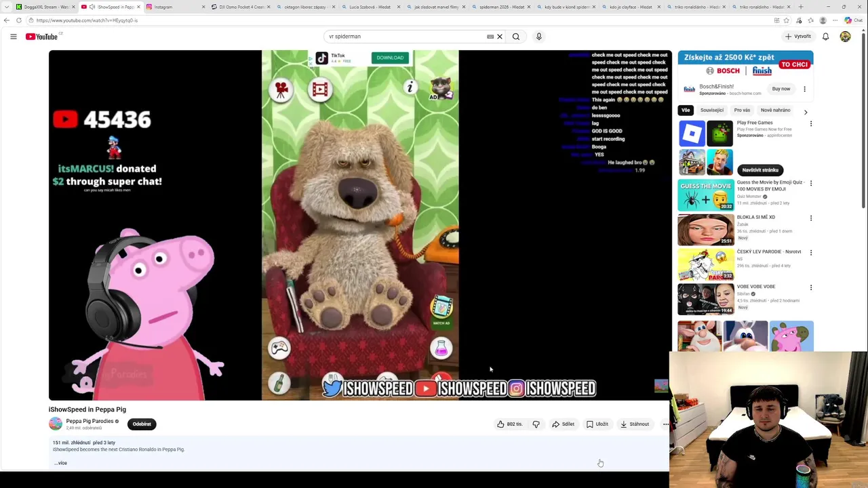Expand the description with ...více

(x=60, y=463)
